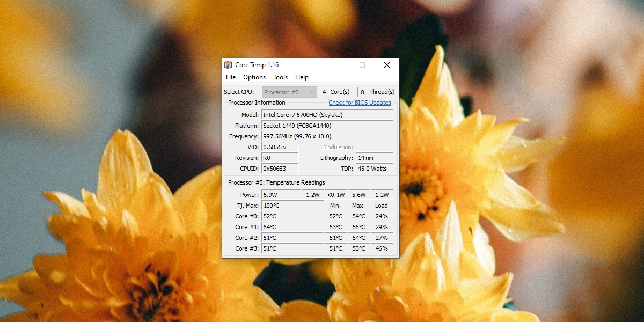
Task: Click the Model field Intel Core i7 6700HQ
Action: point(327,115)
